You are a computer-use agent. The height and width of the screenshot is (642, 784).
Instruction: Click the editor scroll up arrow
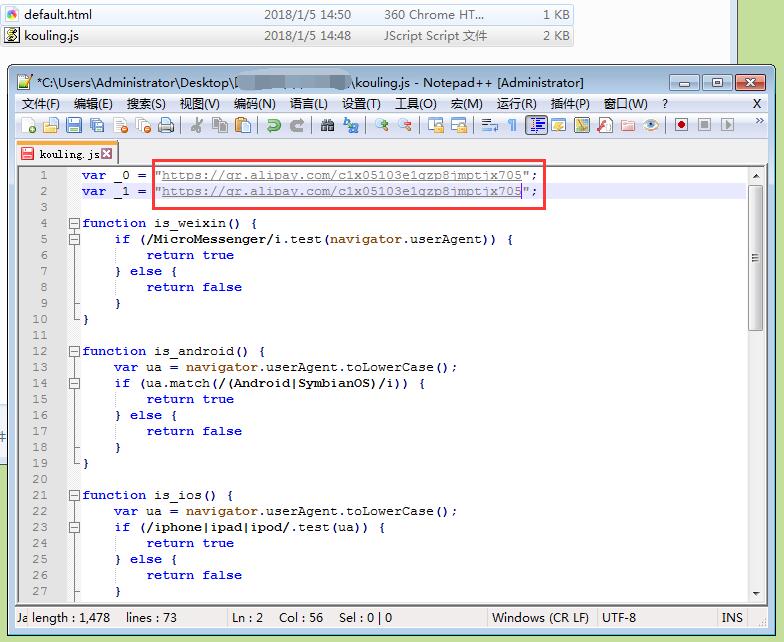756,176
